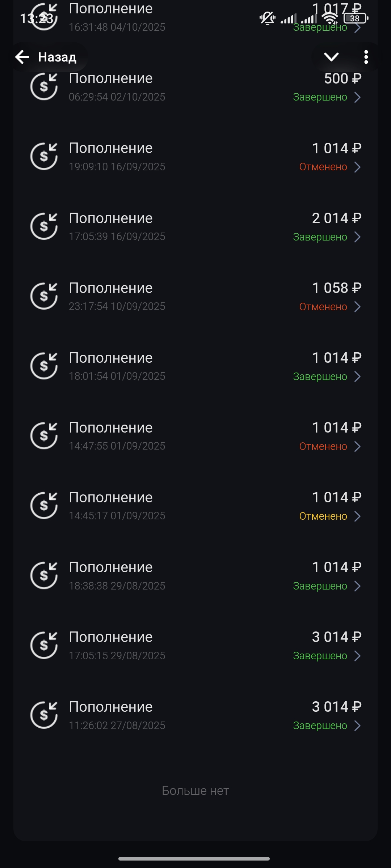Tap deposit icon beside 2 014 ₽ top-up
This screenshot has width=391, height=868.
[x=44, y=226]
